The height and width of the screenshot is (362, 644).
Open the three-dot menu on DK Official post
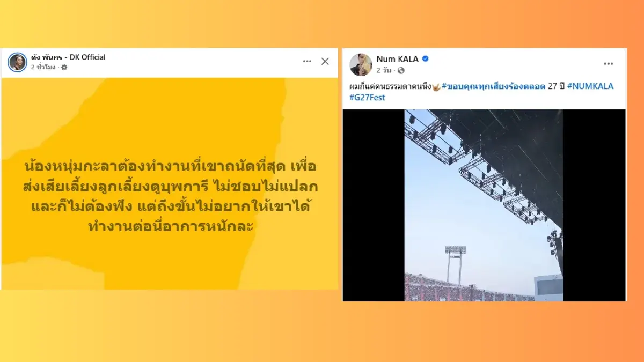tap(307, 62)
